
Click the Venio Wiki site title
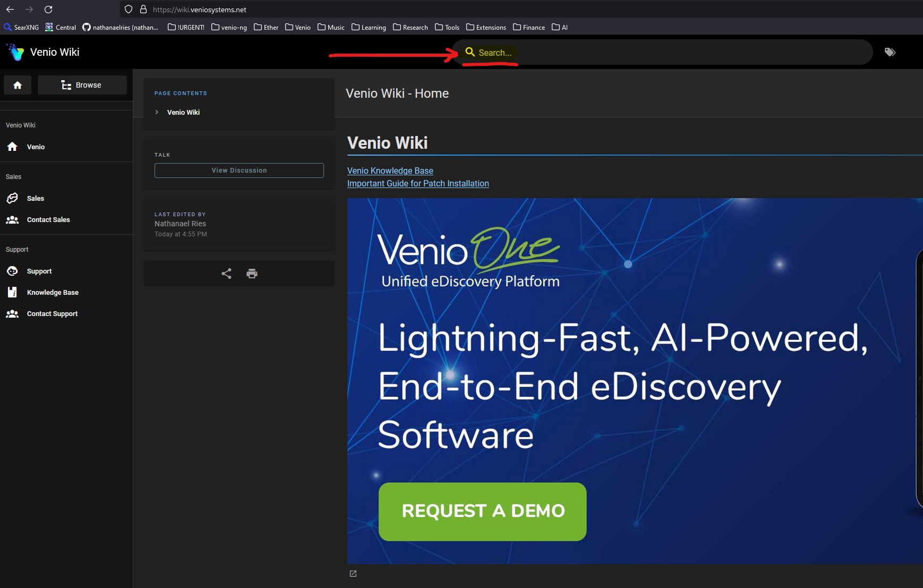click(55, 52)
